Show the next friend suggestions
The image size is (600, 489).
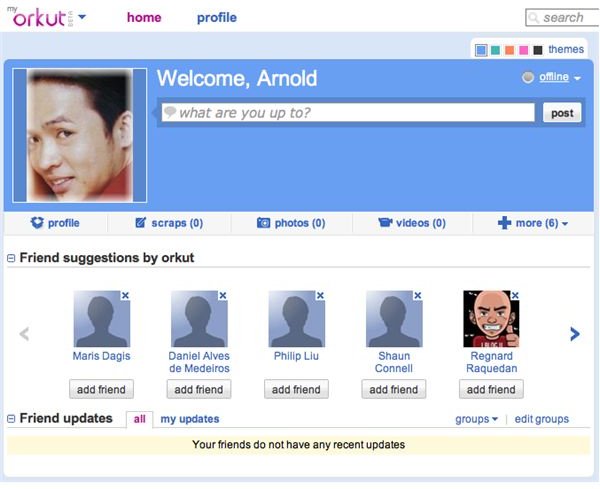[x=574, y=334]
